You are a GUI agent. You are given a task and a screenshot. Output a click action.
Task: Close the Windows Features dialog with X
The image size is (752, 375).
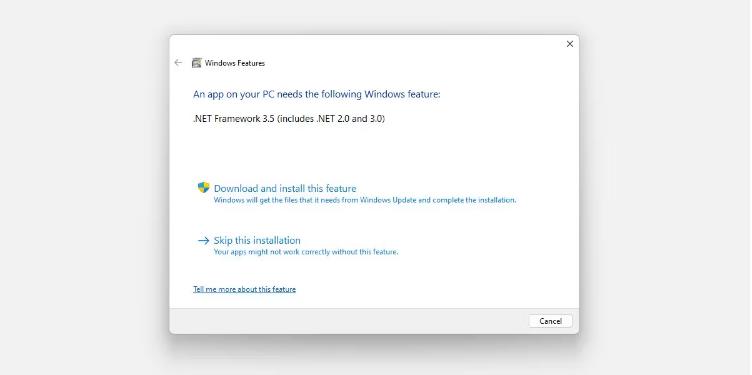click(x=570, y=44)
